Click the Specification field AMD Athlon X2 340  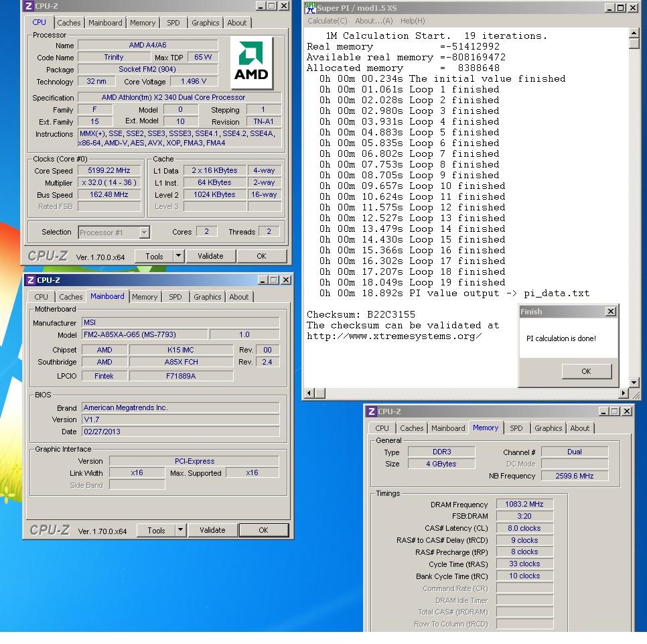(x=179, y=97)
